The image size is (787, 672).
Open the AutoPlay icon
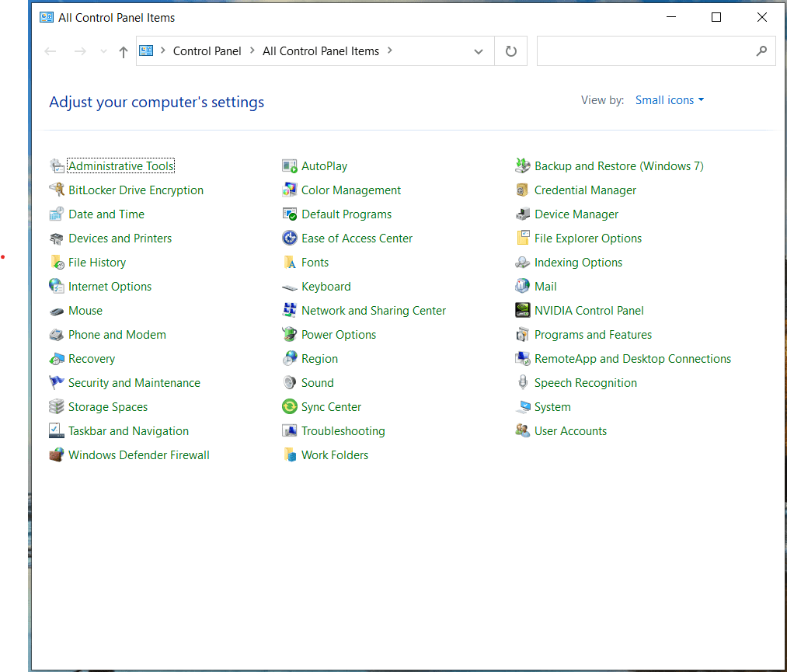290,166
